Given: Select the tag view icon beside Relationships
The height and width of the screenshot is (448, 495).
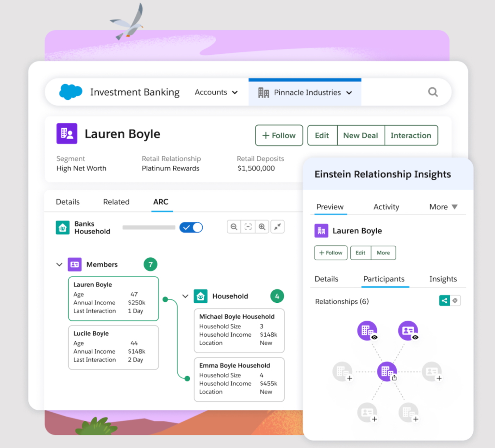Looking at the screenshot, I should [x=455, y=301].
